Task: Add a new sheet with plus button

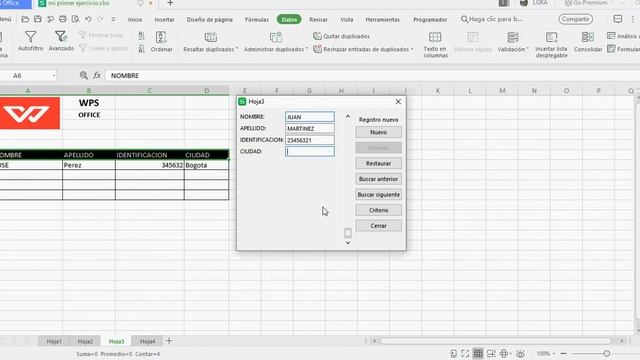Action: 169,341
